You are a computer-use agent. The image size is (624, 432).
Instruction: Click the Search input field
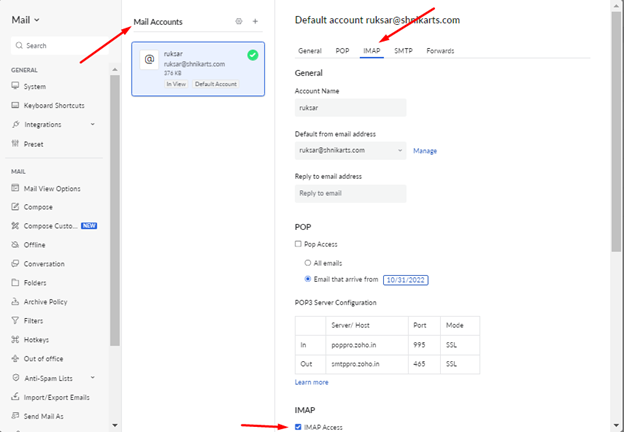click(60, 46)
